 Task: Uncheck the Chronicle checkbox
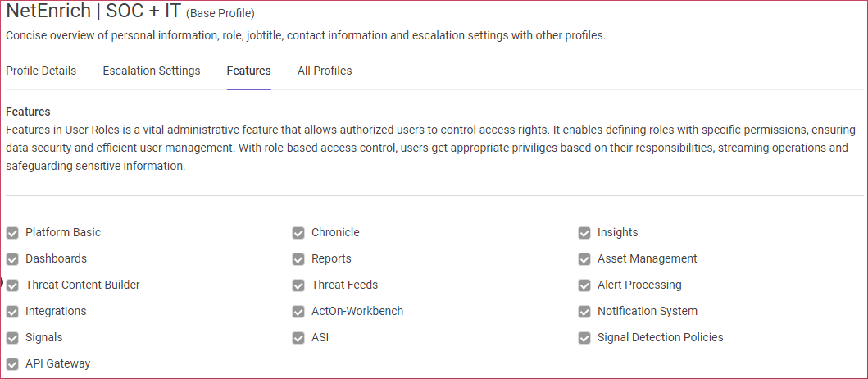[x=298, y=233]
